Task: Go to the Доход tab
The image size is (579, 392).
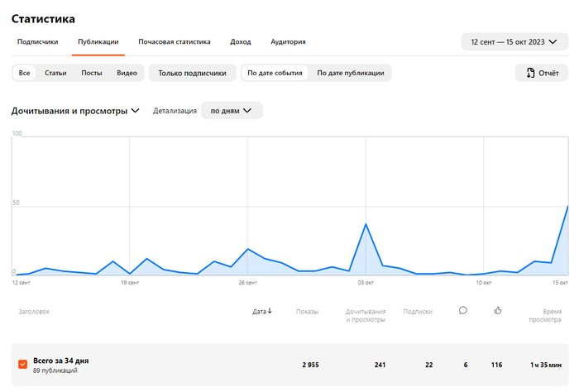Action: [x=240, y=41]
